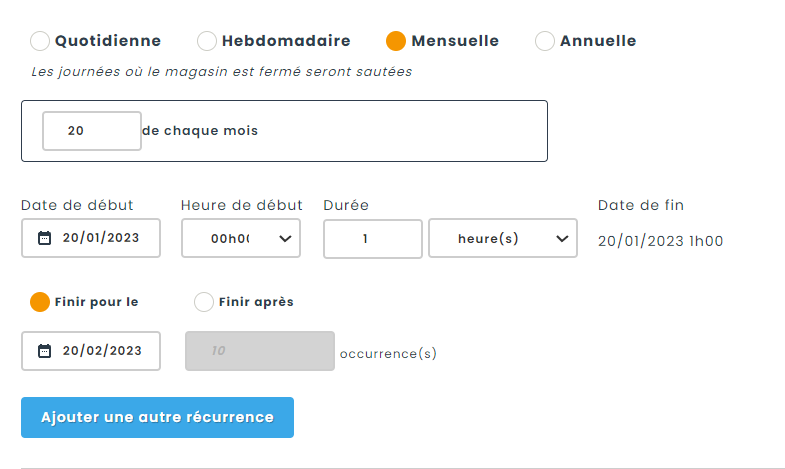
Task: Click the calendar icon beside 20/02/2023
Action: point(44,351)
